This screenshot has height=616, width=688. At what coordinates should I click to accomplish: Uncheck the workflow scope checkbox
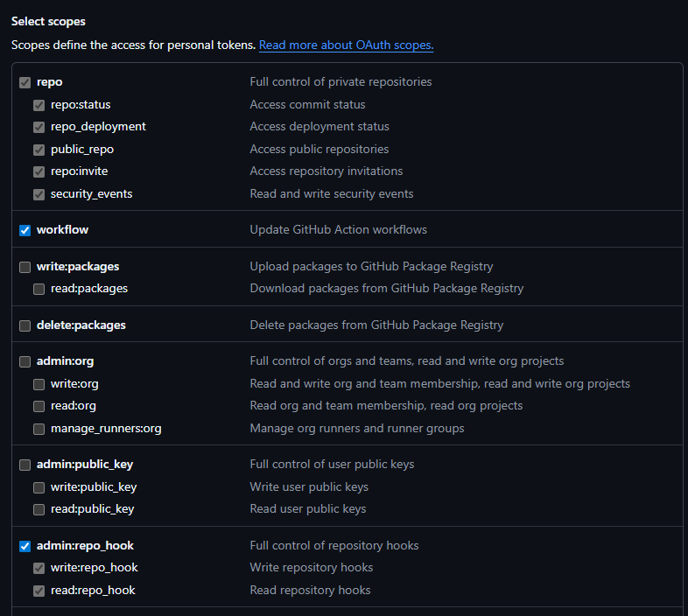point(25,230)
